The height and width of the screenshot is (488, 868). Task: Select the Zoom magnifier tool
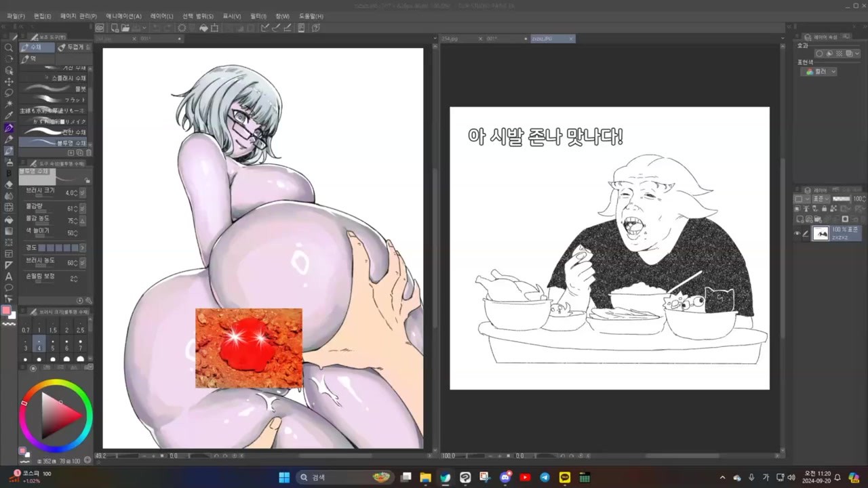(x=9, y=48)
